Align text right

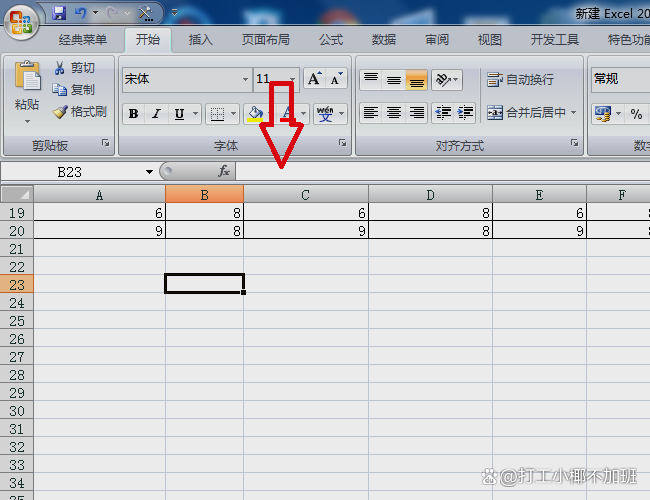(417, 113)
